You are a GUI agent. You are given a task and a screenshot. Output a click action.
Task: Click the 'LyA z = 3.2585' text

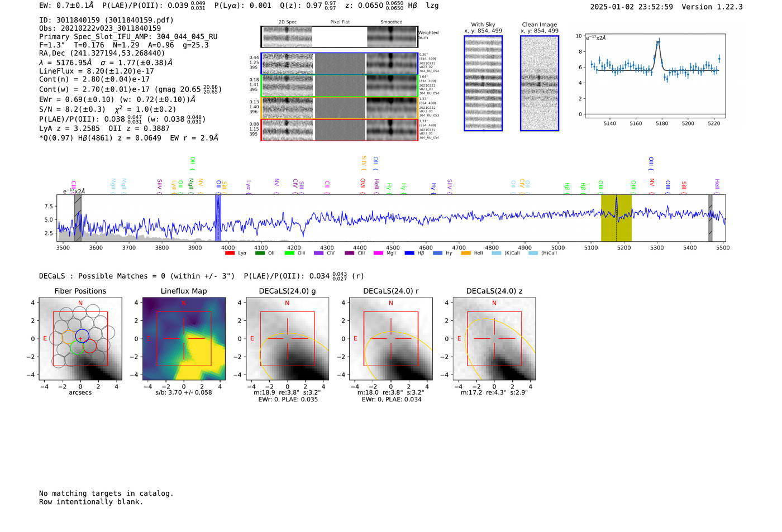[68, 128]
